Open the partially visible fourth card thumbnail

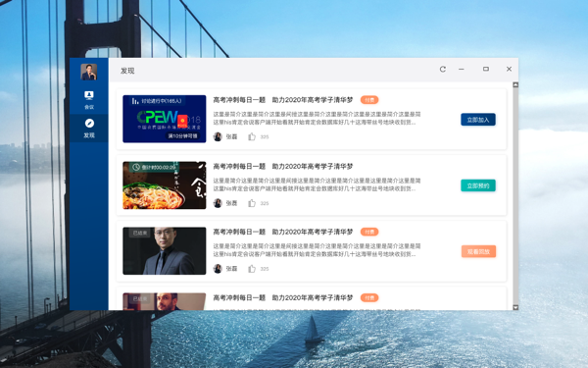[x=165, y=301]
